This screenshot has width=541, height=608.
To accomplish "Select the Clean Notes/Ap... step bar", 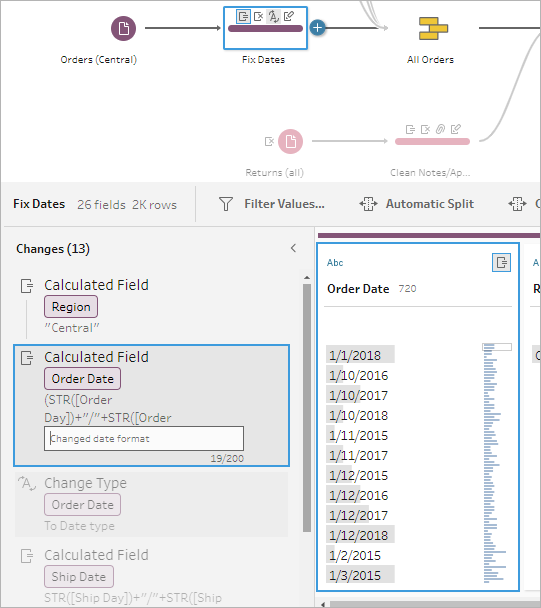I will (x=432, y=142).
